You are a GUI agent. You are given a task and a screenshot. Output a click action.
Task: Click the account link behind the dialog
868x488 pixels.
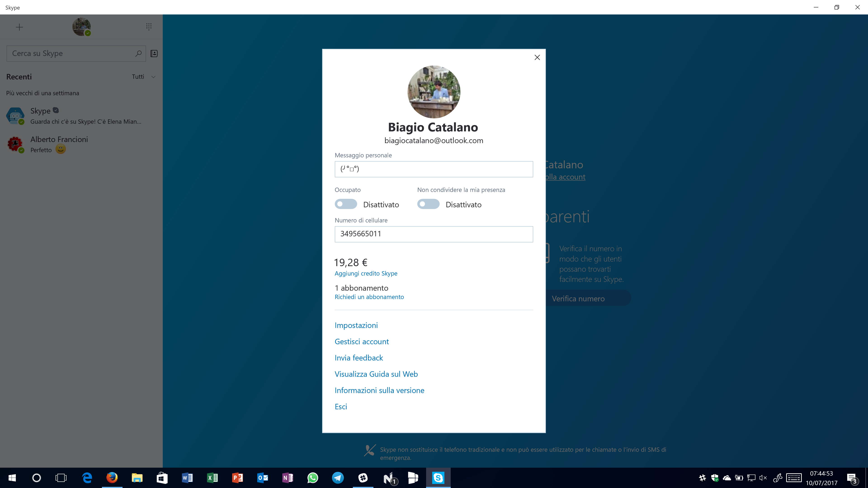click(565, 177)
